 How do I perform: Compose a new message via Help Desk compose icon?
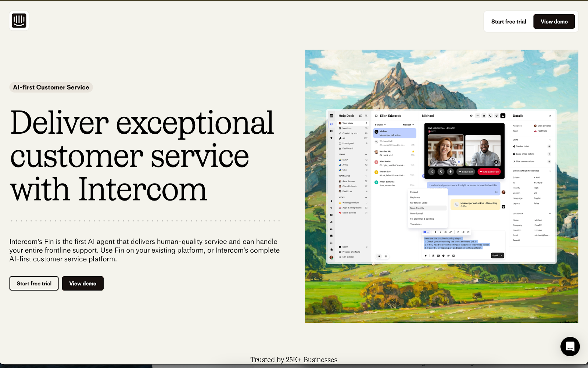(x=361, y=116)
